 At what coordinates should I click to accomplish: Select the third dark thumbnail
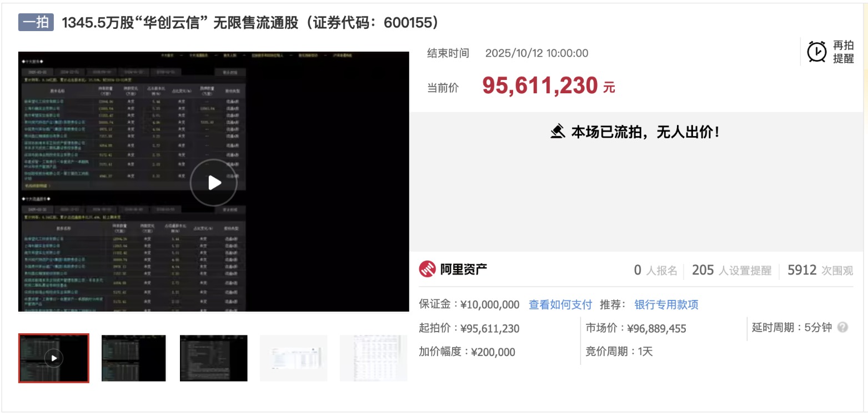click(213, 358)
